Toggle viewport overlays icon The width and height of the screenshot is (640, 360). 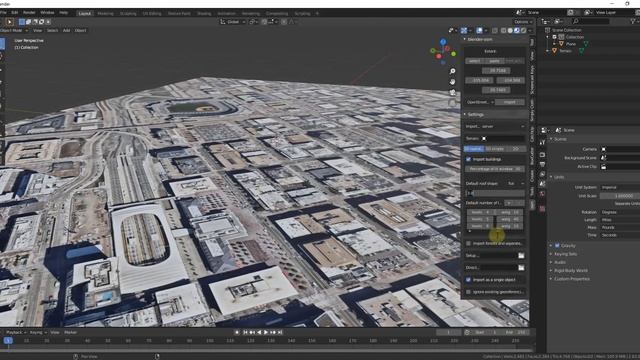[x=480, y=30]
